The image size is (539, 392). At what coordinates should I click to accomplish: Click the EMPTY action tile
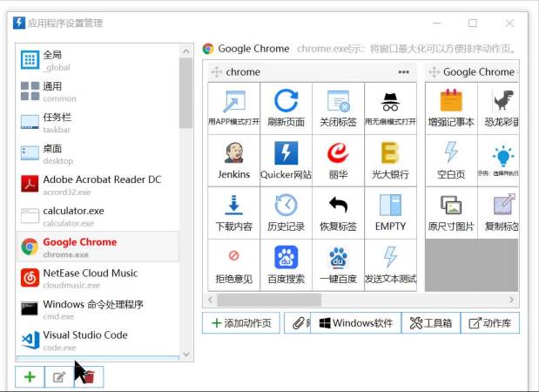coord(390,213)
